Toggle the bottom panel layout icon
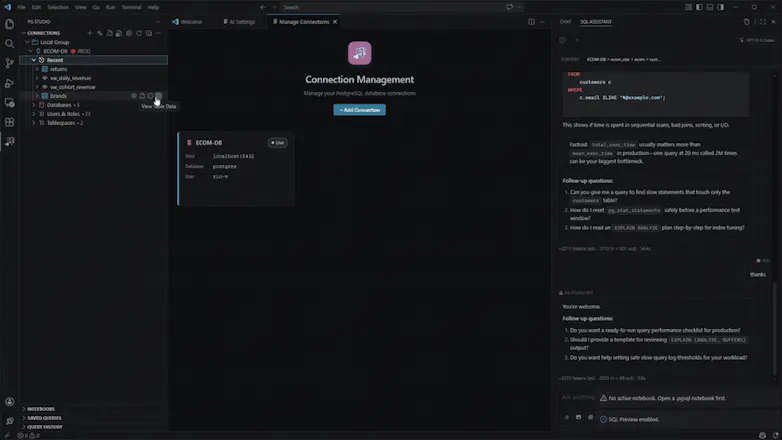The height and width of the screenshot is (440, 782). click(710, 7)
